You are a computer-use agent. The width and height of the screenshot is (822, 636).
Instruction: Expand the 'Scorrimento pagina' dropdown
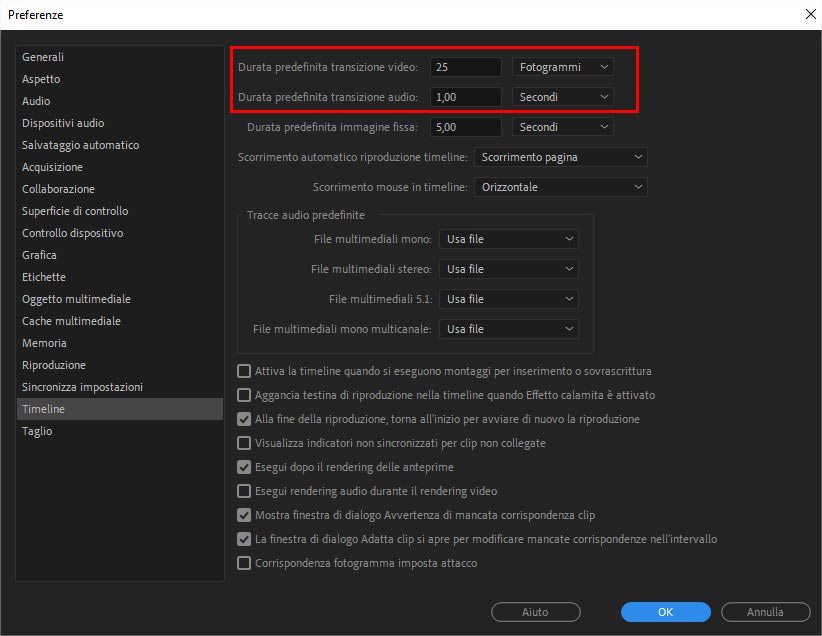pos(560,157)
